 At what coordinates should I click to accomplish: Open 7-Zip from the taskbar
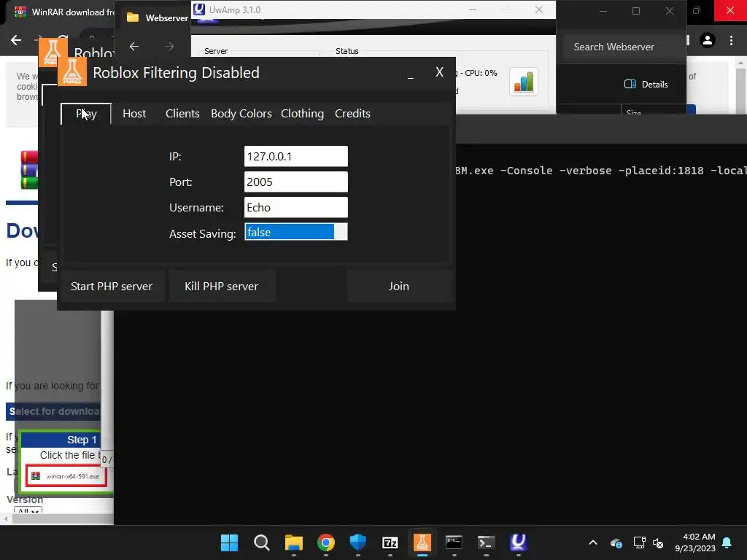pos(390,542)
